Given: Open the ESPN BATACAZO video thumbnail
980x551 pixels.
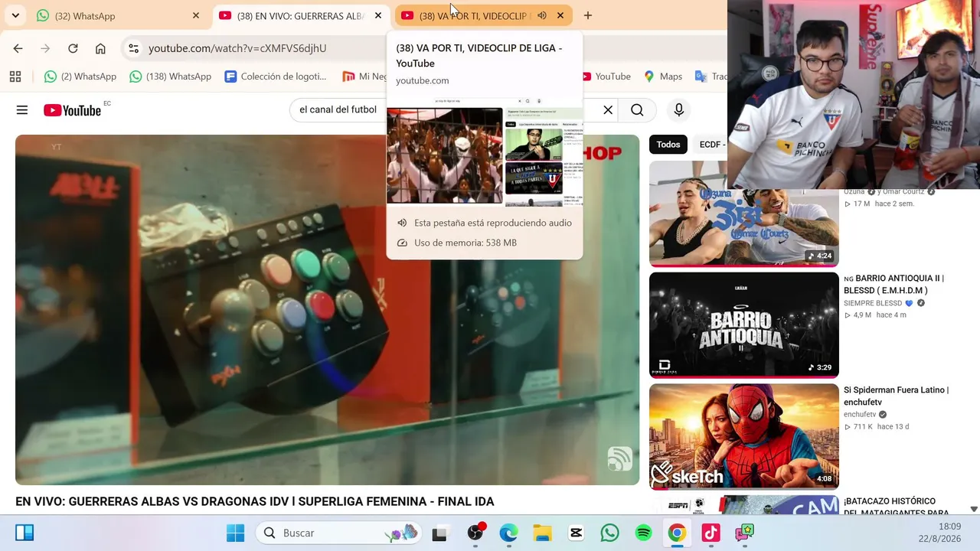Looking at the screenshot, I should 744,504.
